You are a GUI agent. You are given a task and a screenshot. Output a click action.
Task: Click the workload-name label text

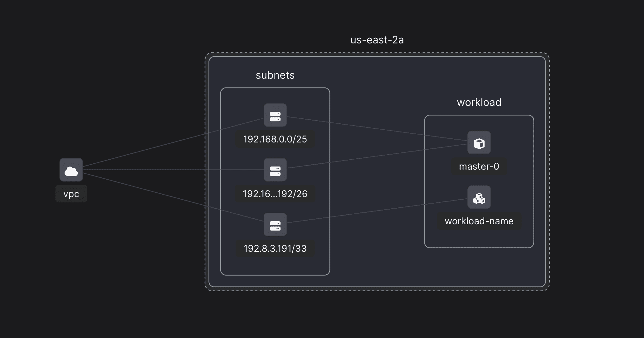(x=479, y=221)
